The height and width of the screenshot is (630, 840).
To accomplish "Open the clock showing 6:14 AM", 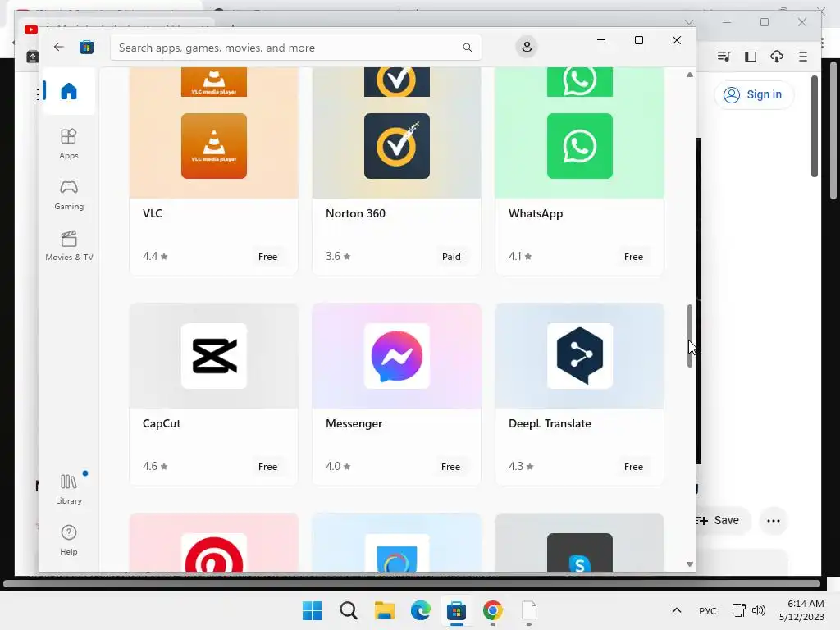I will (x=801, y=610).
